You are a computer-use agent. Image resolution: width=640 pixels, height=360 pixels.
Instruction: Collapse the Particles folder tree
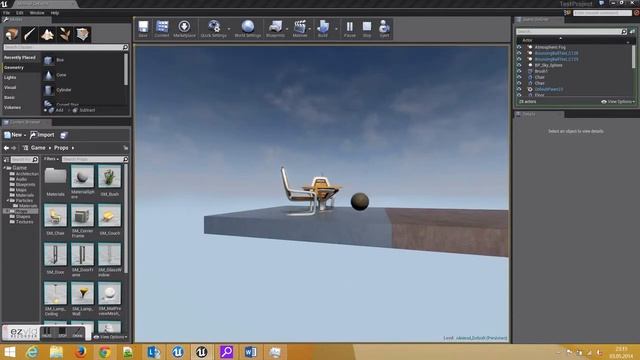tap(8, 200)
